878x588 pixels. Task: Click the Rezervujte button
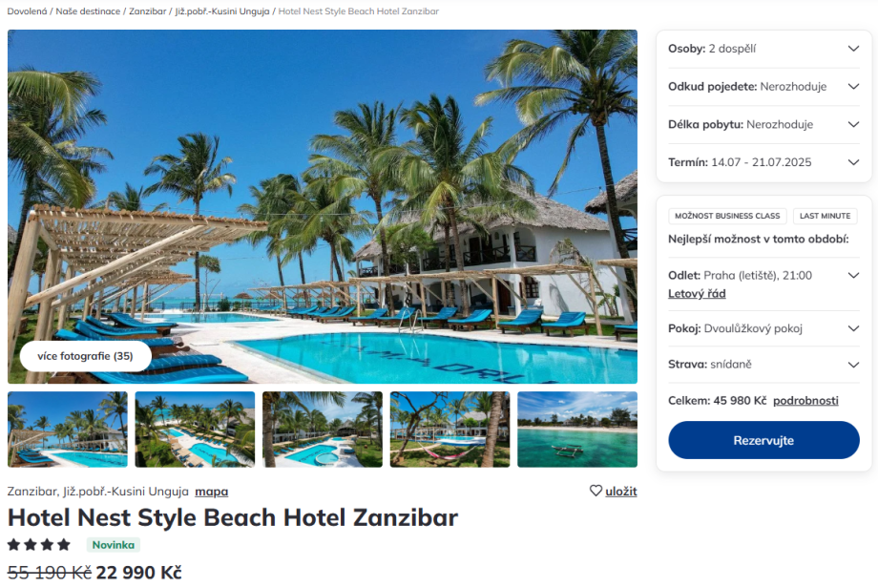(763, 440)
